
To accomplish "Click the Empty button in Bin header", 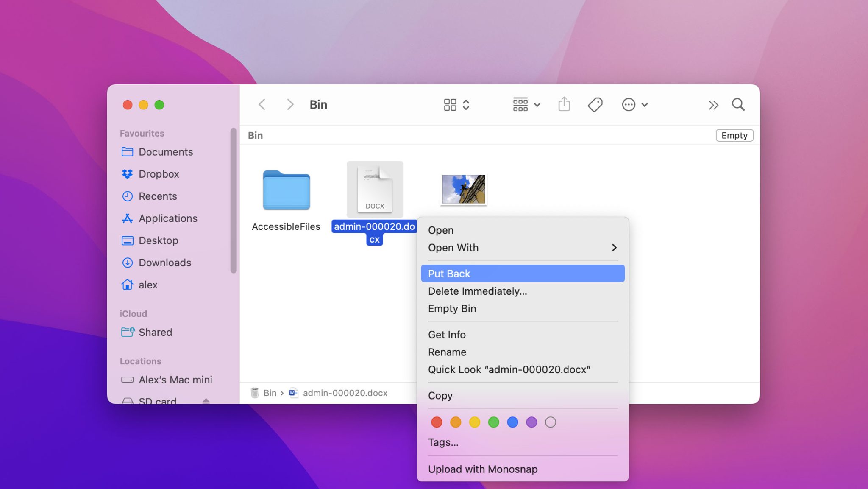I will coord(734,135).
